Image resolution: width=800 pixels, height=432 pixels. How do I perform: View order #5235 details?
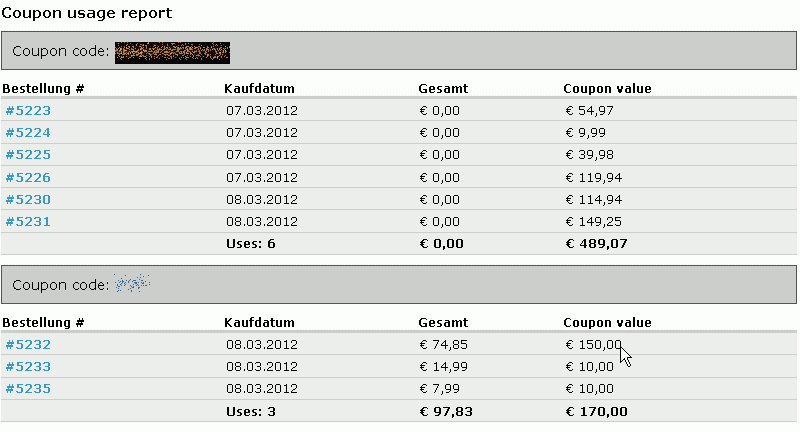click(28, 389)
